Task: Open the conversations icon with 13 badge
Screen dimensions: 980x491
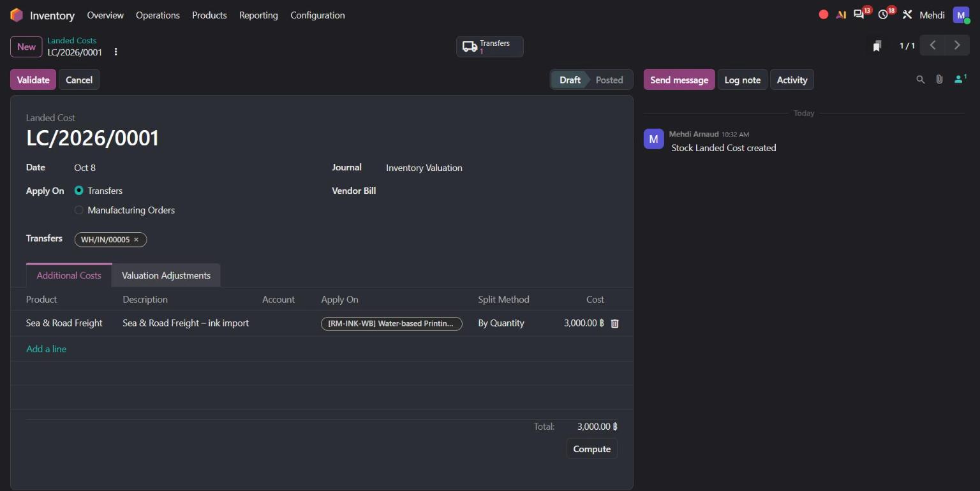Action: pyautogui.click(x=859, y=15)
